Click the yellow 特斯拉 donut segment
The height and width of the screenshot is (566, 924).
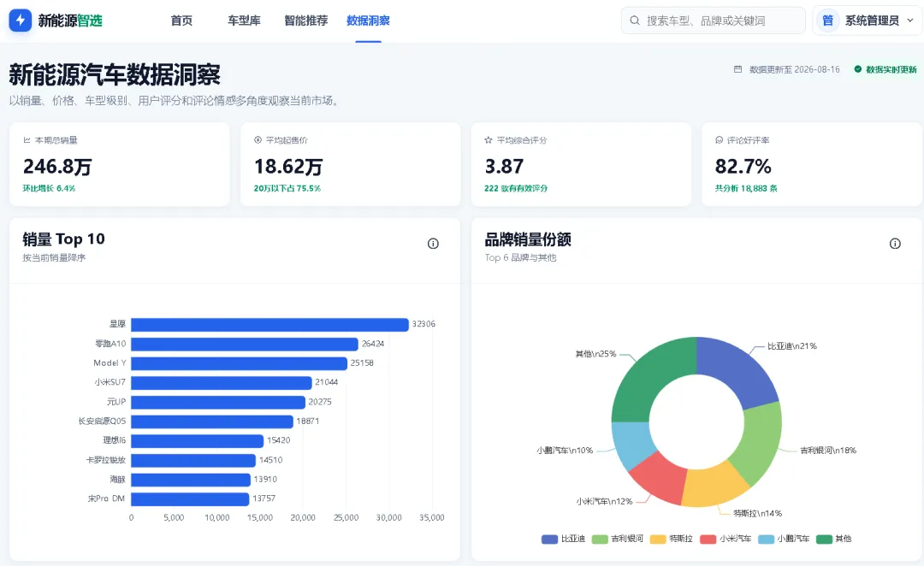click(x=714, y=487)
